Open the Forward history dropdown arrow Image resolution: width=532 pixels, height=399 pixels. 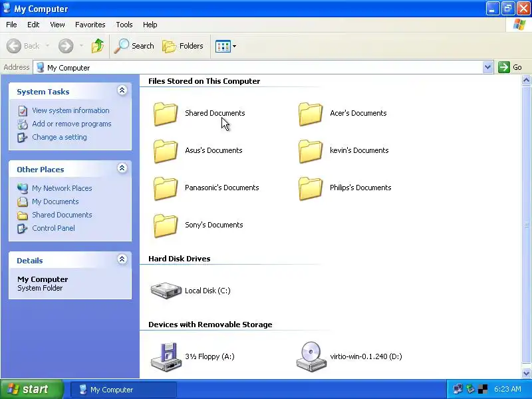pos(81,46)
